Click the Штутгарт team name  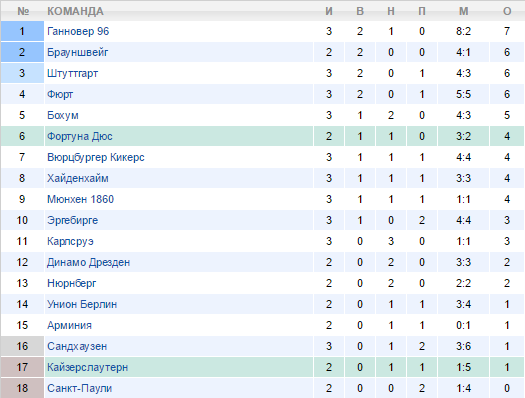73,73
